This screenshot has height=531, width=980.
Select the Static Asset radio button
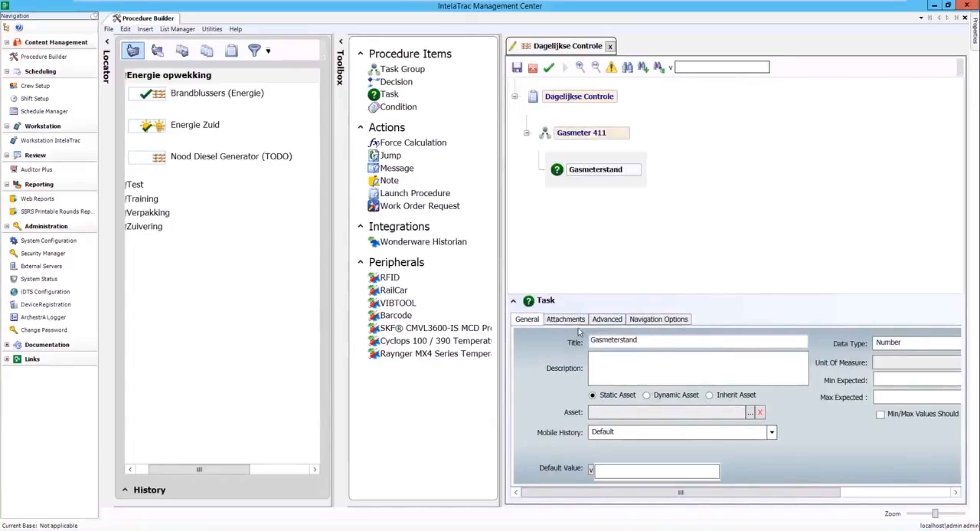point(592,395)
